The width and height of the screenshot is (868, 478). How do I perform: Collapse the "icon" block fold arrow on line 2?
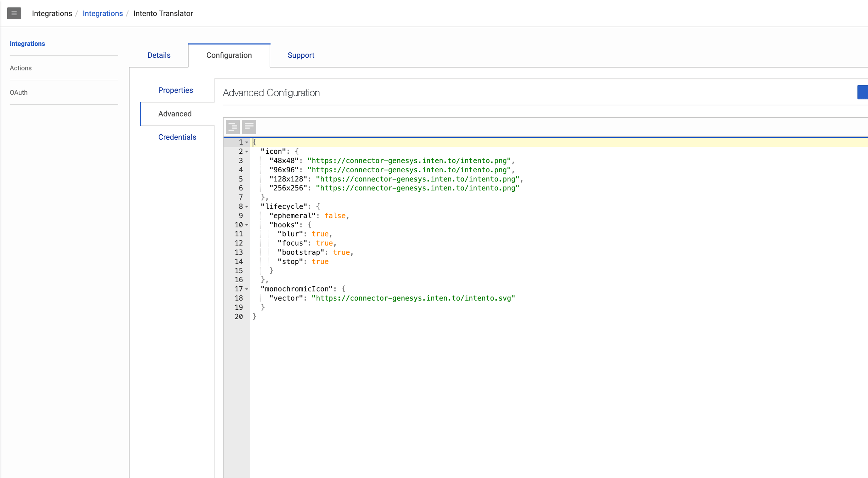coord(247,152)
